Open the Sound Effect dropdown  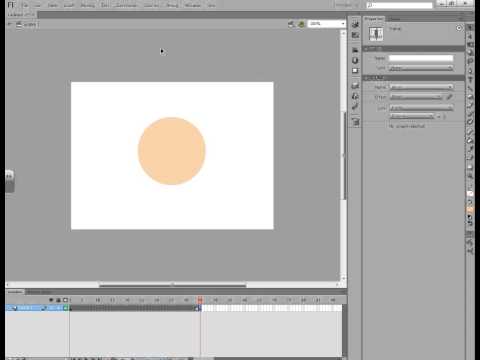tap(416, 97)
